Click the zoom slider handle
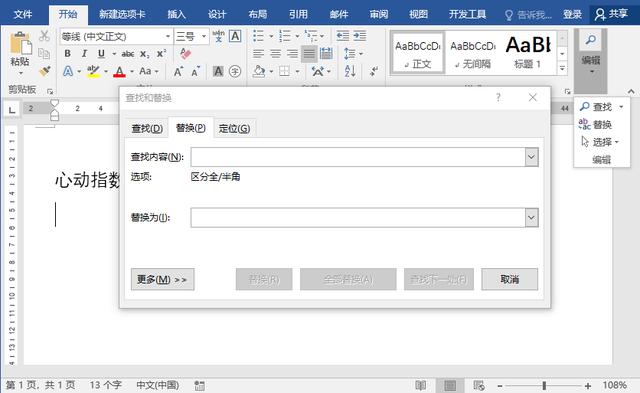This screenshot has width=640, height=393. 544,385
